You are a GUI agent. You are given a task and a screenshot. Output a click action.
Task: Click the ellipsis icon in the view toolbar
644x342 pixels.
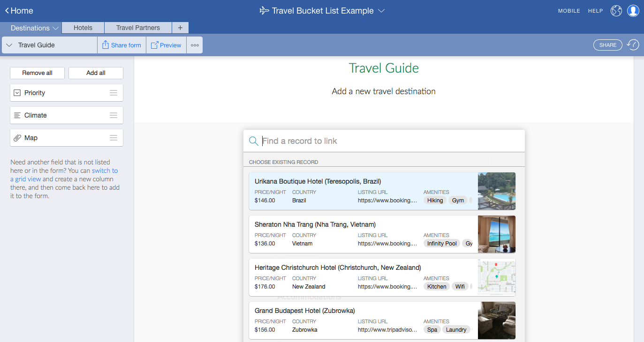[195, 45]
